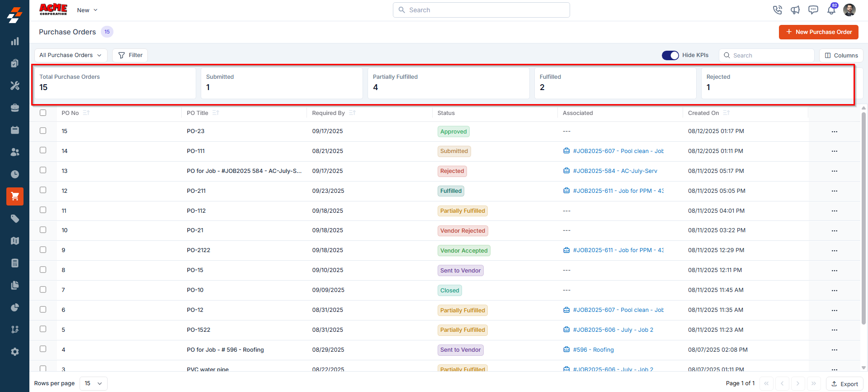Open the clock timesheet sidebar icon
This screenshot has width=868, height=392.
coord(15,174)
